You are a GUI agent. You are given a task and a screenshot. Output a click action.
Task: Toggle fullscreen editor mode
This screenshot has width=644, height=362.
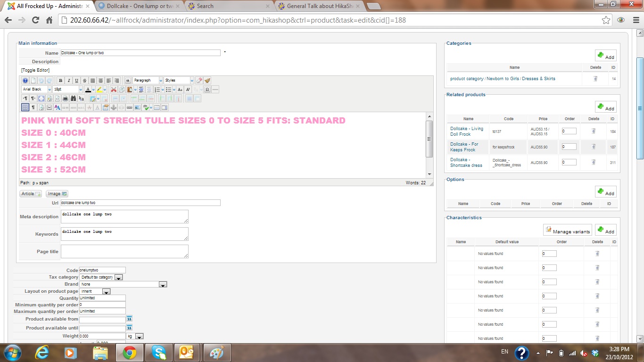click(x=41, y=99)
